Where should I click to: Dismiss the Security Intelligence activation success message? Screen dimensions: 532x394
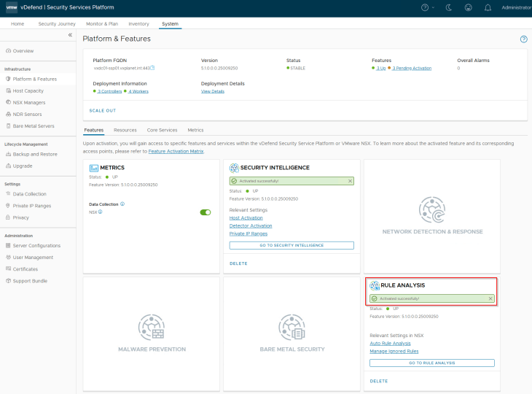tap(350, 180)
